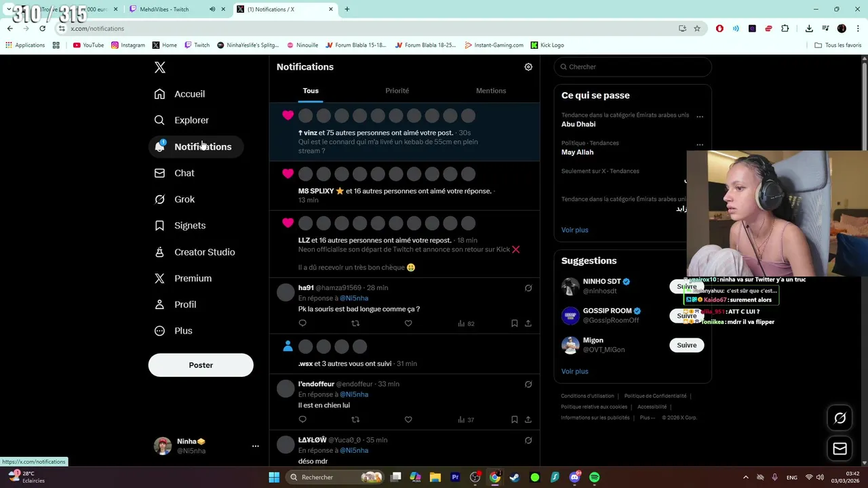Open Spotify from the taskbar
Image resolution: width=868 pixels, height=488 pixels.
click(x=594, y=477)
